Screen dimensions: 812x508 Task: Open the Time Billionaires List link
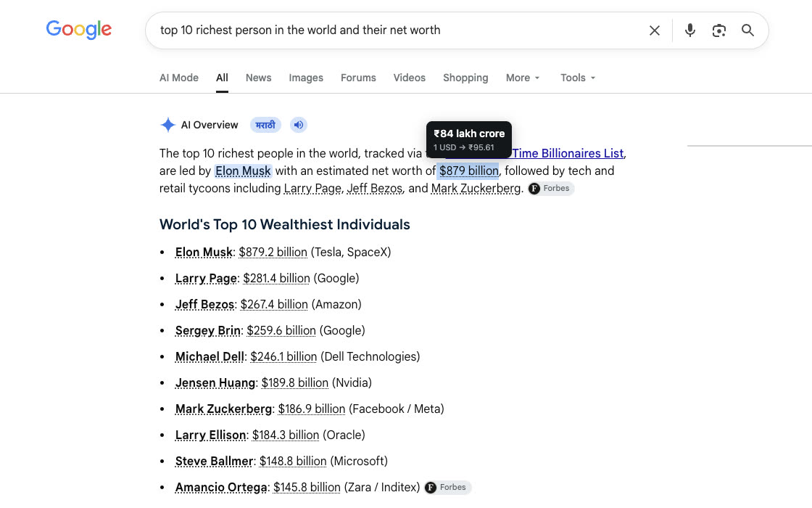click(x=568, y=153)
